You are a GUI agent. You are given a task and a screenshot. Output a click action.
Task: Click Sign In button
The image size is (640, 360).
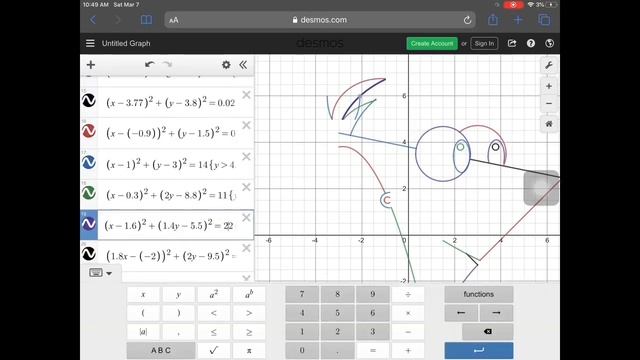(x=484, y=43)
